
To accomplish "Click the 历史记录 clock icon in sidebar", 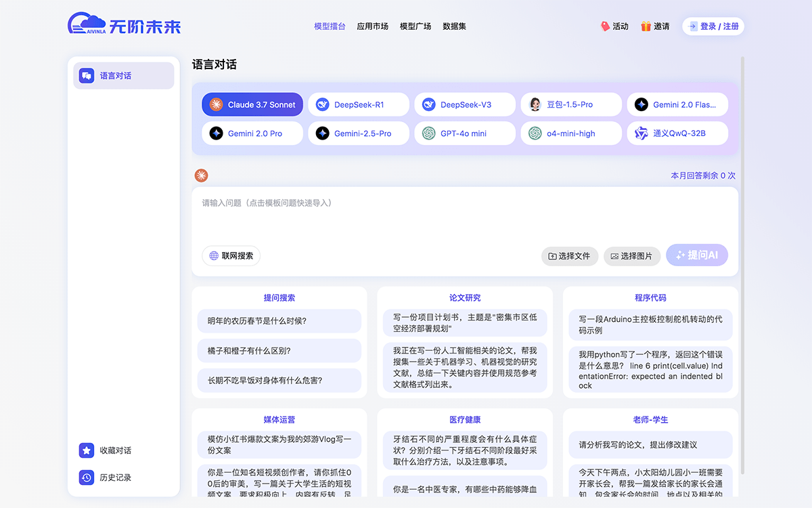I will tap(86, 478).
